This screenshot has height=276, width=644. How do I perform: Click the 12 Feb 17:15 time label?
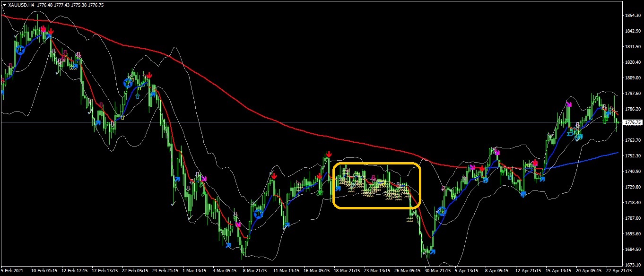75,271
